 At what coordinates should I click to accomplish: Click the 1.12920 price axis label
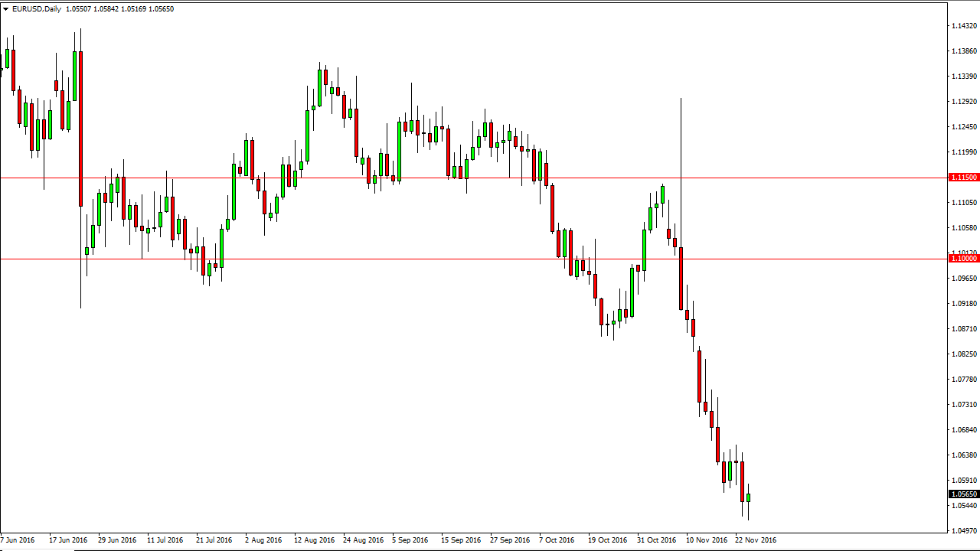964,102
